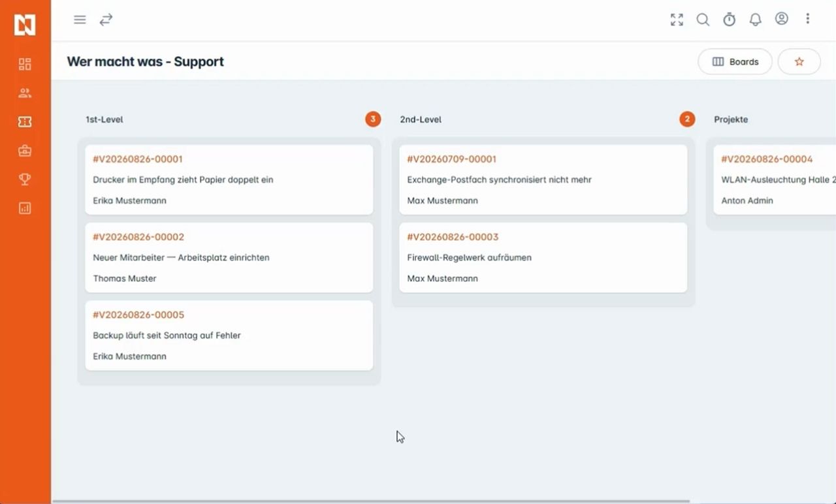Open the tickets icon in sidebar
Screen dimensions: 836x504
tap(25, 121)
